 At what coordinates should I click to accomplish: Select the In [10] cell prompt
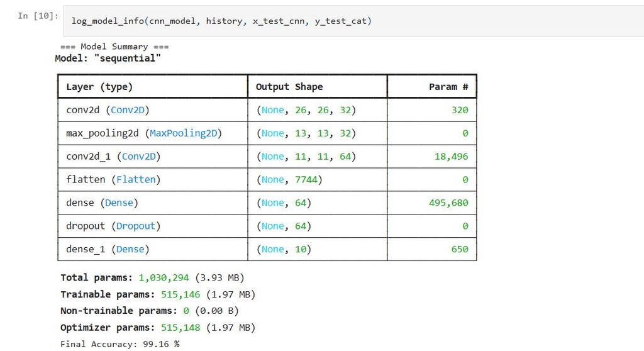pos(38,16)
